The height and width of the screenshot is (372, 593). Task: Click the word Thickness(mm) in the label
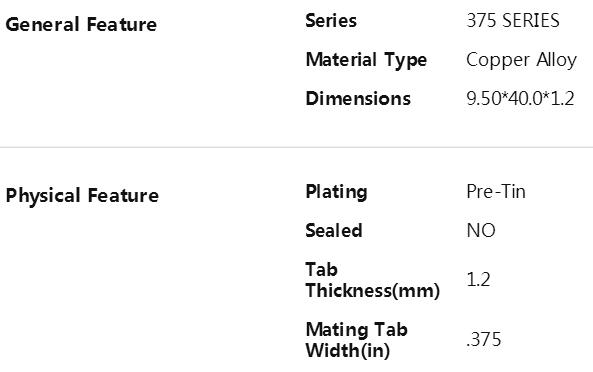coord(373,291)
